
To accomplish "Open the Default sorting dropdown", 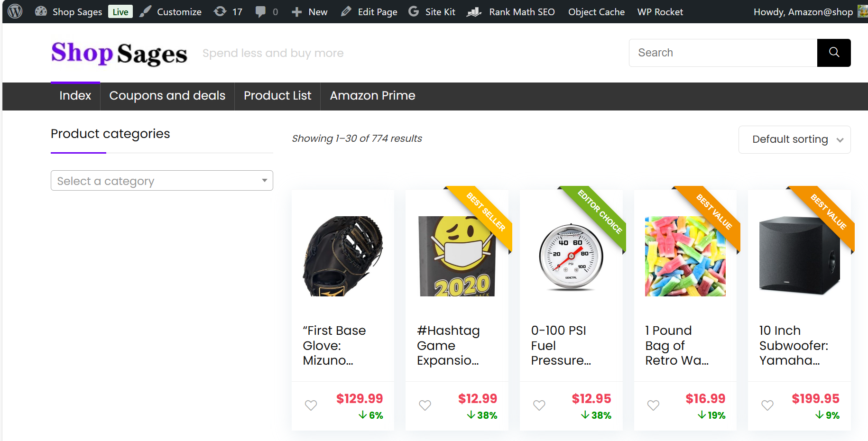I will (794, 139).
